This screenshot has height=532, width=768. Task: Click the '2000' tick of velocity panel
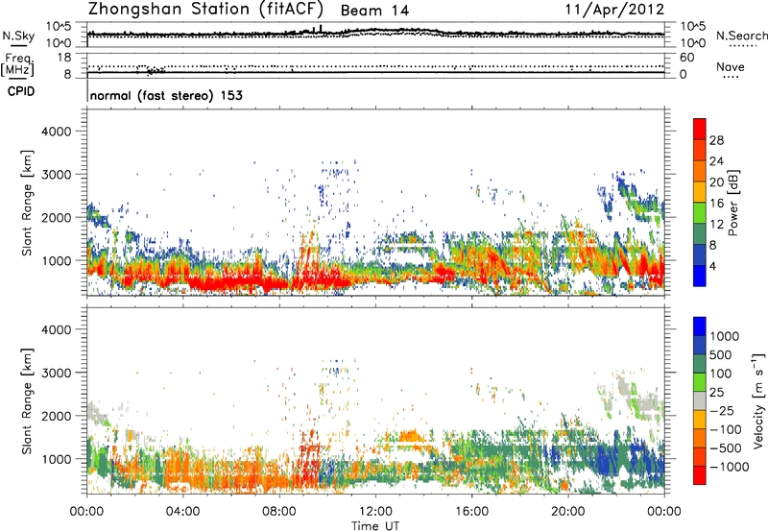point(56,416)
